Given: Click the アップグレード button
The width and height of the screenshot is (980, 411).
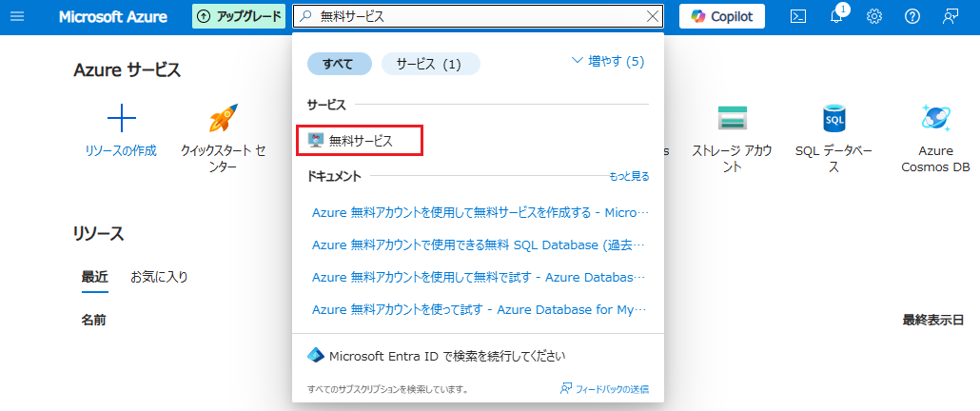Looking at the screenshot, I should tap(239, 17).
